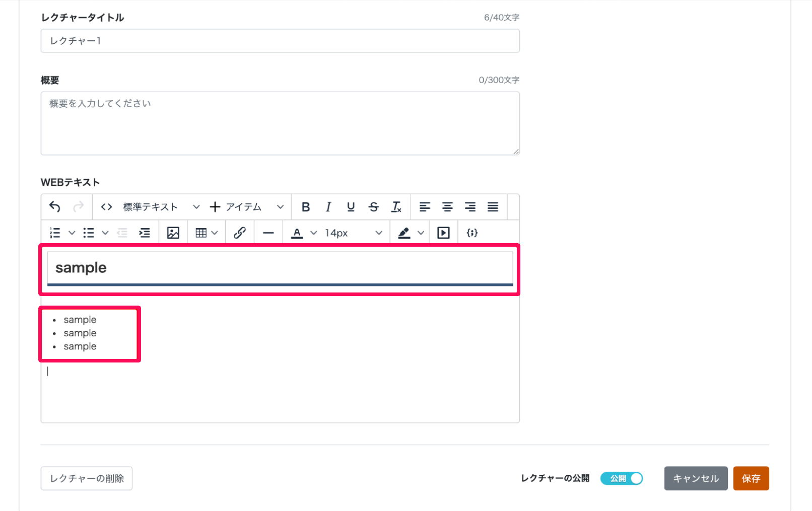Click the レクチャータイトル input field
This screenshot has height=511, width=812.
point(280,41)
